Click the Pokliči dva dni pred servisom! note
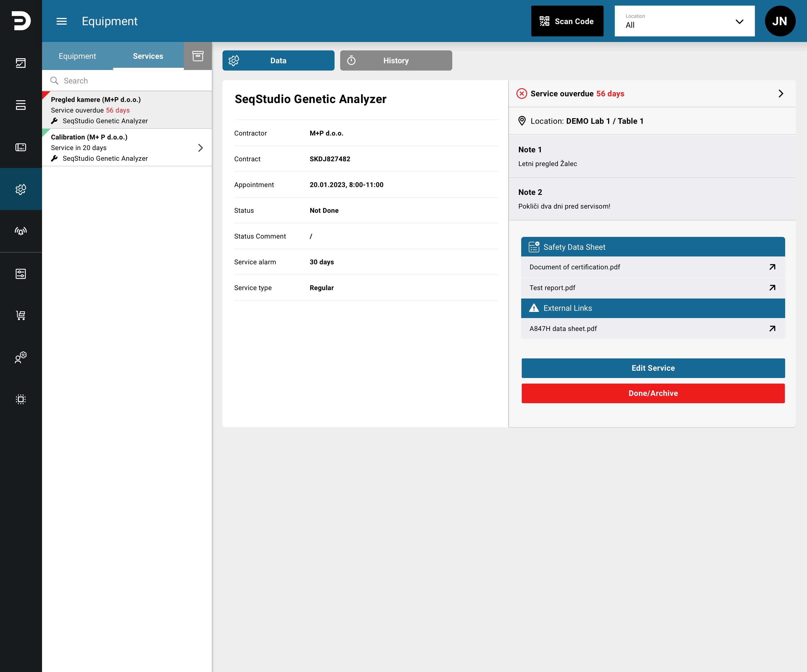Viewport: 807px width, 672px height. [x=564, y=206]
